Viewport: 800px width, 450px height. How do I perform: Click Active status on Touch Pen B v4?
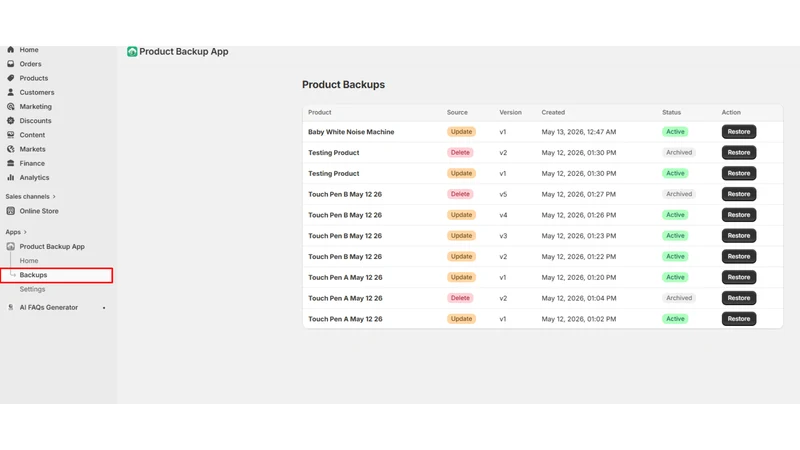tap(675, 215)
